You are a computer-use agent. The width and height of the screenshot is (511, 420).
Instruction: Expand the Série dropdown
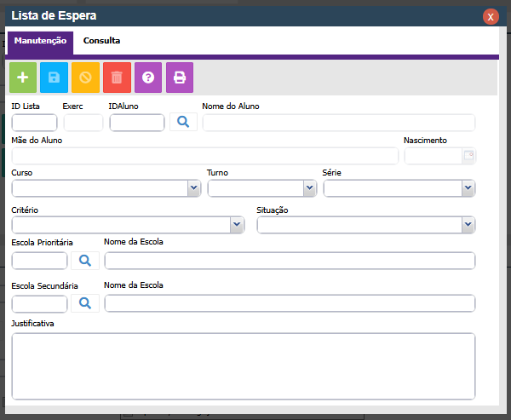pos(468,188)
